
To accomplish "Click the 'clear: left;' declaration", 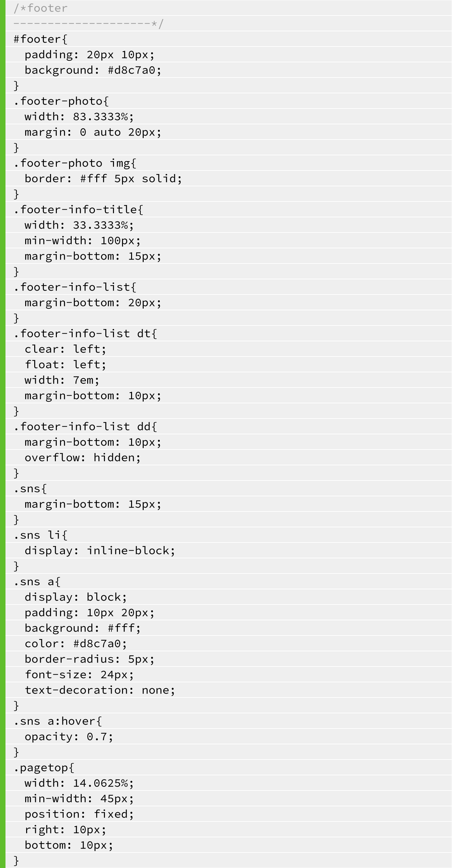I will pyautogui.click(x=65, y=349).
